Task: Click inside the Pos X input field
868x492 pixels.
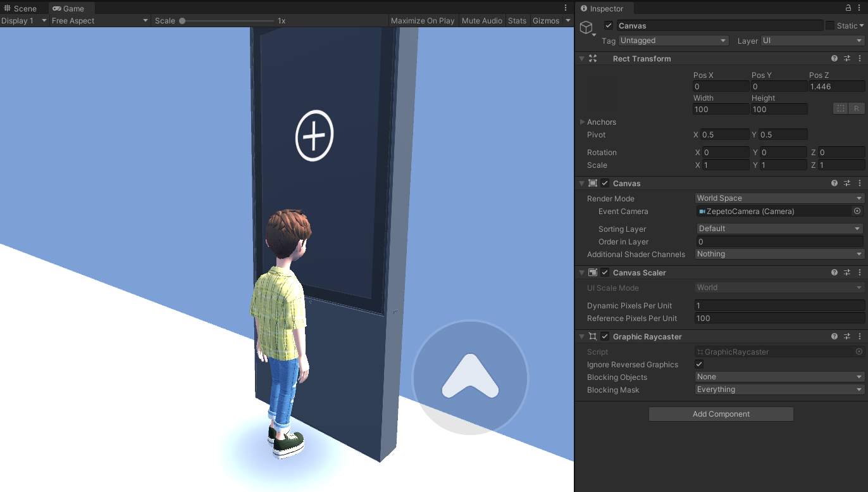Action: tap(720, 86)
